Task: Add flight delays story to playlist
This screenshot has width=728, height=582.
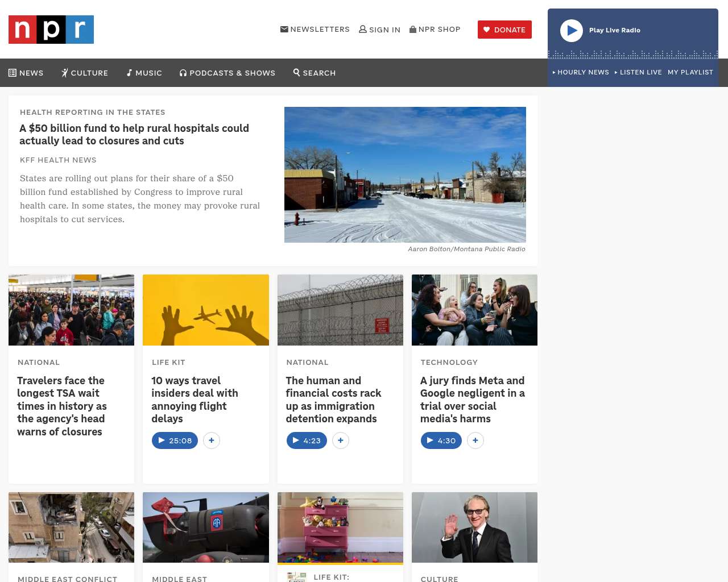Action: click(x=212, y=440)
